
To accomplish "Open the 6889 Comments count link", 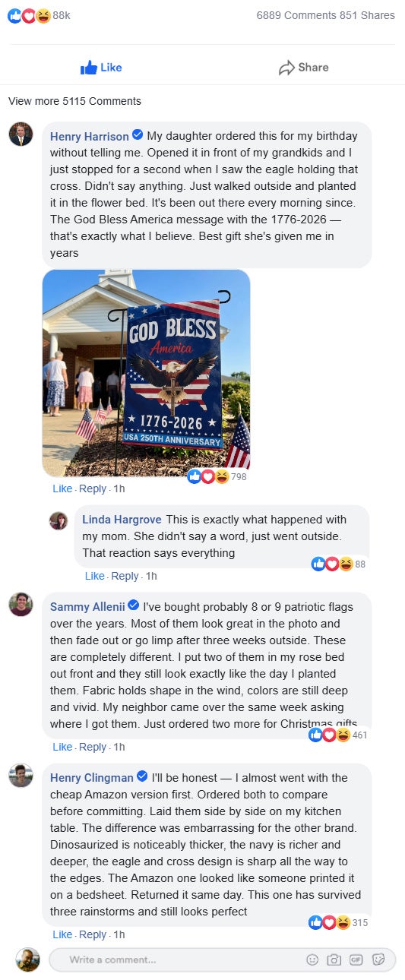I will 296,15.
